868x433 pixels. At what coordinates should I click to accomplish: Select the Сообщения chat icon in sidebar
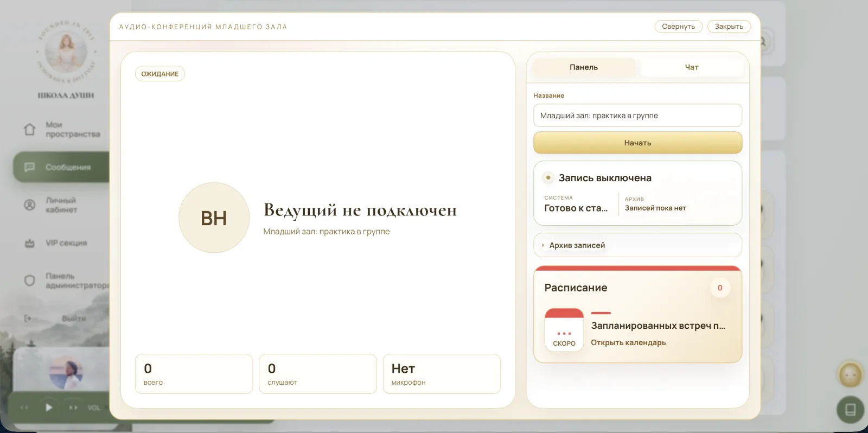pyautogui.click(x=30, y=167)
